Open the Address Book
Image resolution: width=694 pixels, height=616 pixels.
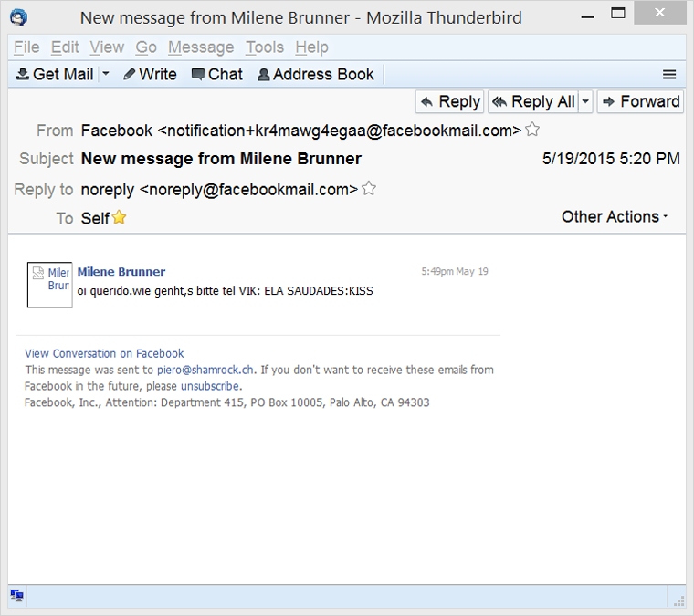[315, 75]
